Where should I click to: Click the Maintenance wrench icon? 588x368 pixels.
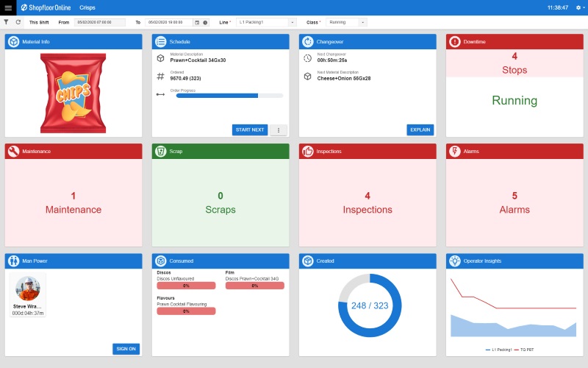[x=13, y=152]
